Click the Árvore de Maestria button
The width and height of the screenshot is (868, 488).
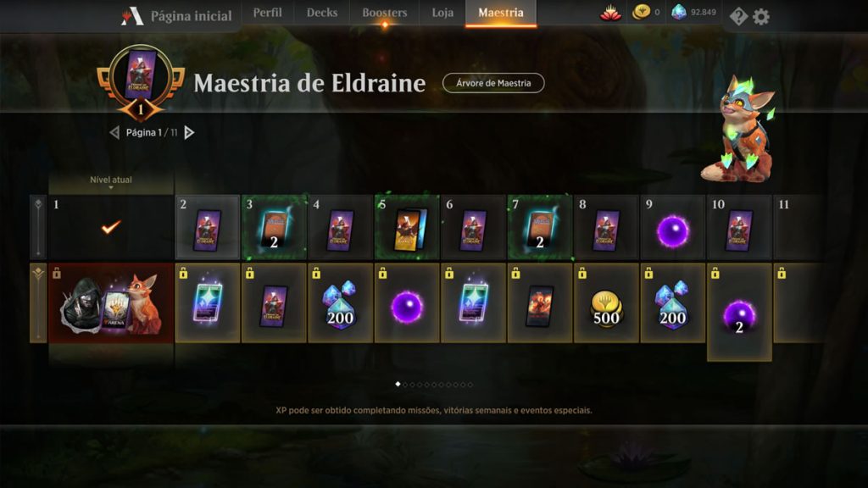(493, 83)
